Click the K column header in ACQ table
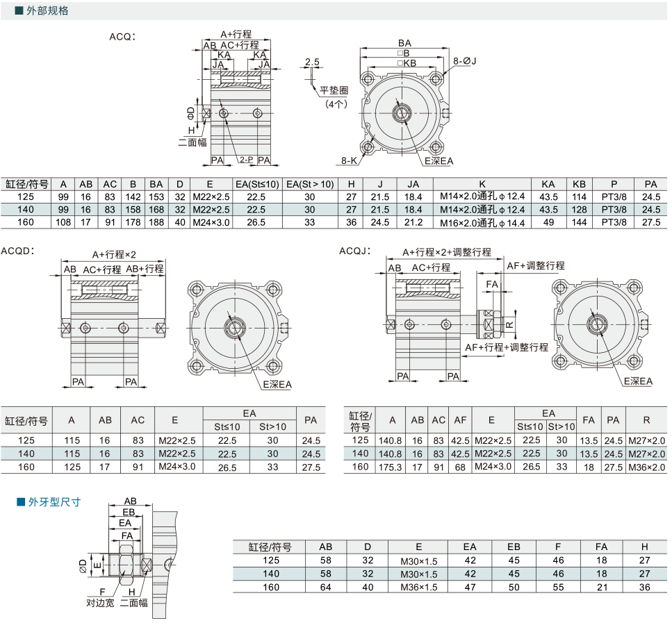Viewport: 672px width, 623px height. coord(482,184)
